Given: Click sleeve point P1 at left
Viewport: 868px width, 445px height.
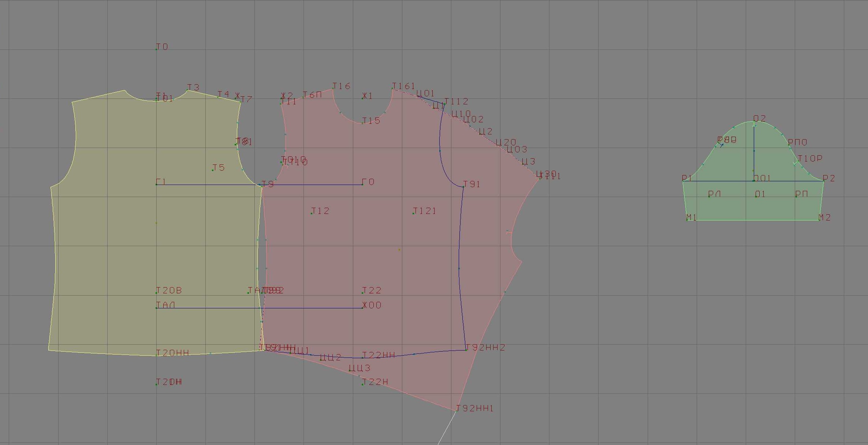Looking at the screenshot, I should (683, 181).
